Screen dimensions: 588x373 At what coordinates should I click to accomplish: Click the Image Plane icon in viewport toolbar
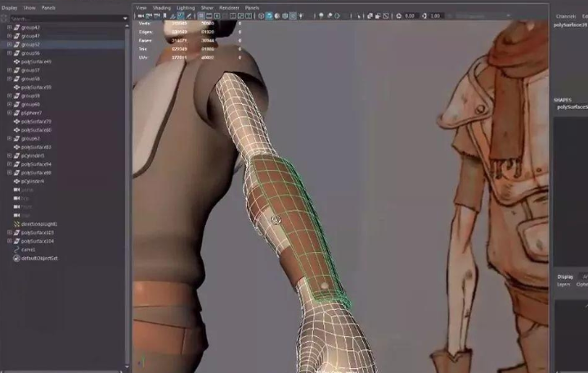pyautogui.click(x=173, y=16)
